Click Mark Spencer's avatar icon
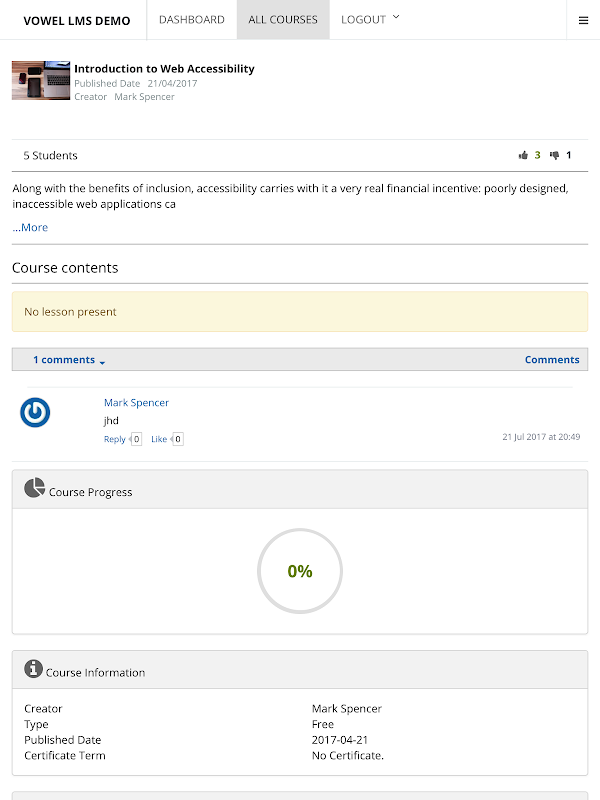The height and width of the screenshot is (800, 600). pyautogui.click(x=35, y=412)
